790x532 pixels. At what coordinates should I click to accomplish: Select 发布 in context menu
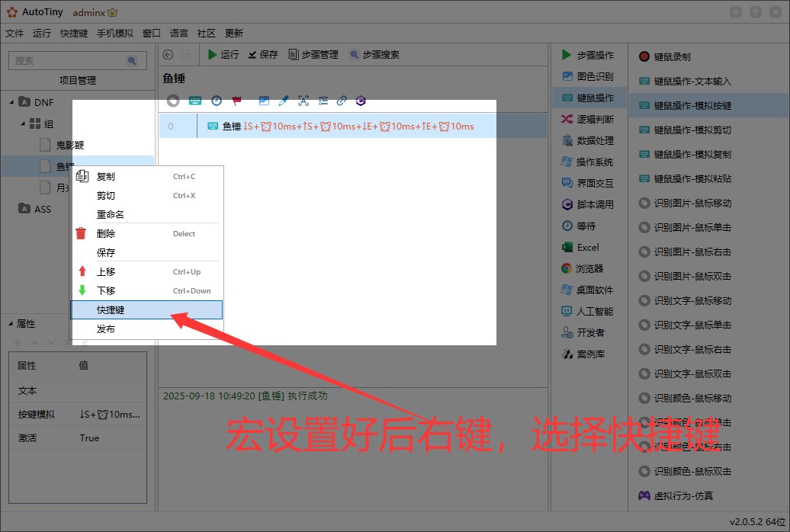tap(146, 329)
